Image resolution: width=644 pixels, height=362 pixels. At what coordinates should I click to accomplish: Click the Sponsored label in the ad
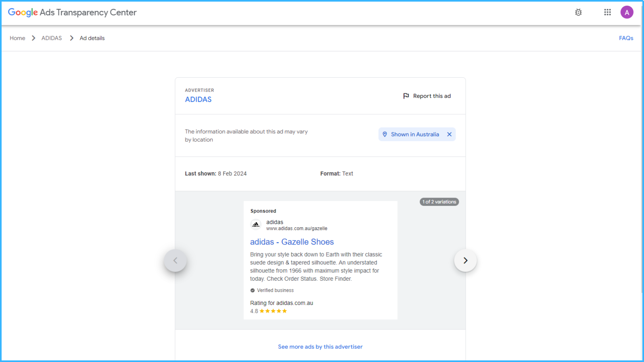(263, 211)
